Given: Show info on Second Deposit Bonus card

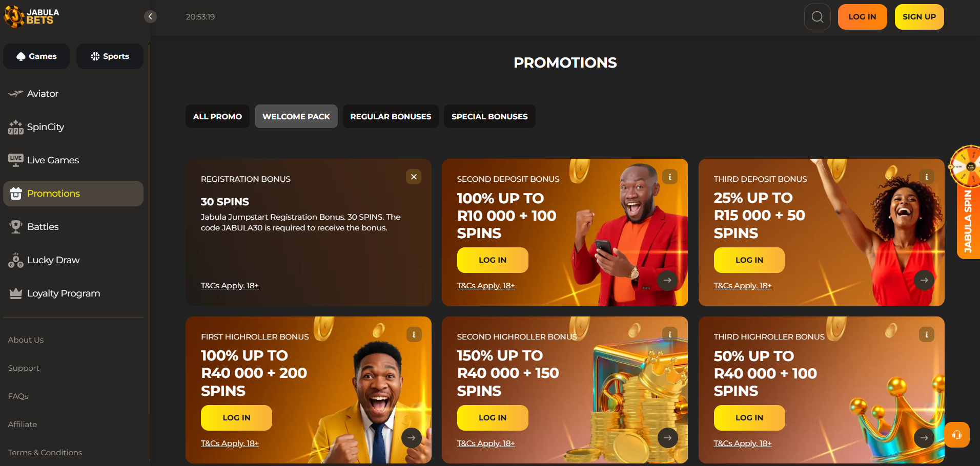Looking at the screenshot, I should point(670,177).
